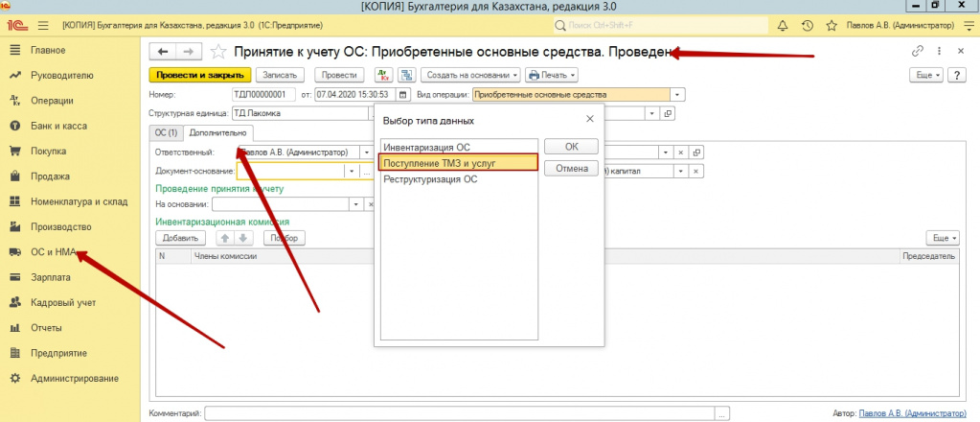This screenshot has height=422, width=980.
Task: Post document with Провести button
Action: point(339,75)
